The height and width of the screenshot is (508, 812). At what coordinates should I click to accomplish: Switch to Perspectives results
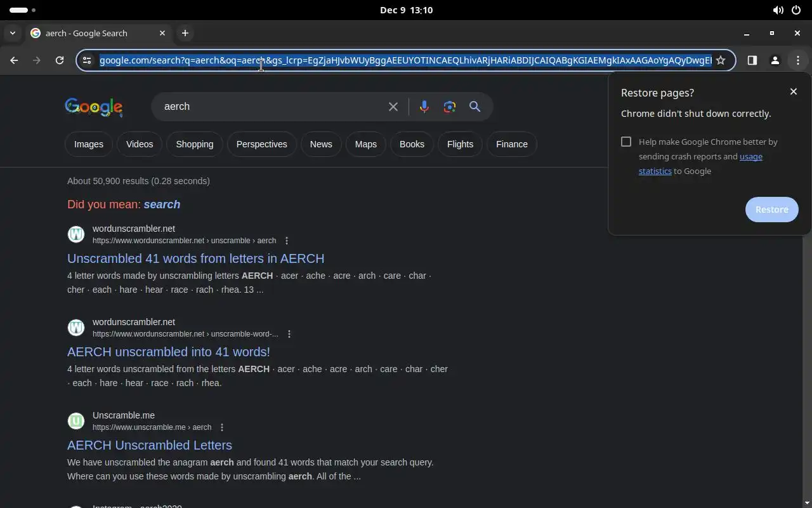point(262,144)
